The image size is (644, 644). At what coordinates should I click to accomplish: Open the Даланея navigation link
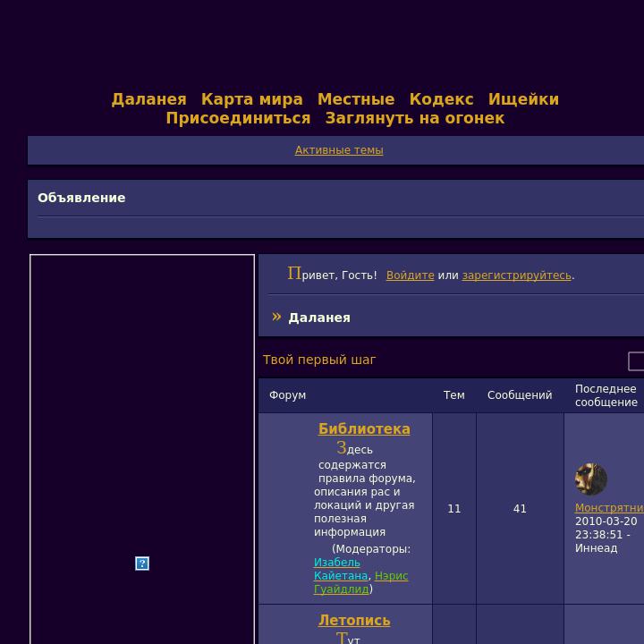(148, 99)
